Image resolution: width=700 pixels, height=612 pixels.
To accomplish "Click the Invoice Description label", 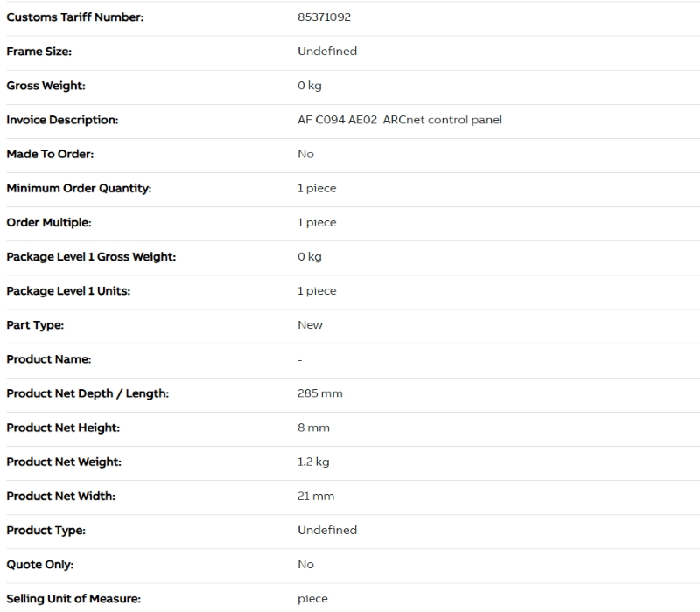I will (62, 120).
